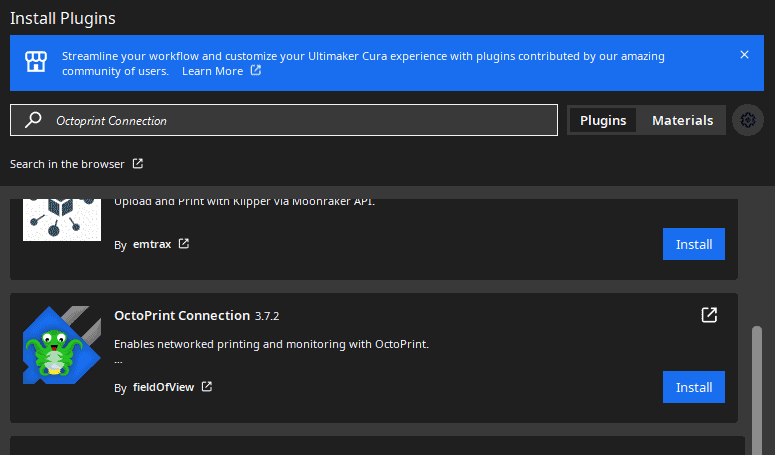The width and height of the screenshot is (775, 455).
Task: Click the magnifying glass search icon
Action: (x=33, y=120)
